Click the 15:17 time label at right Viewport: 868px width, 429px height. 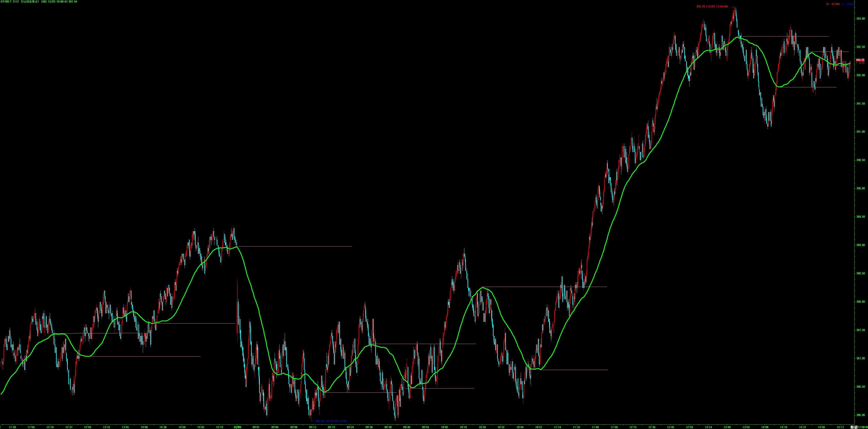840,427
